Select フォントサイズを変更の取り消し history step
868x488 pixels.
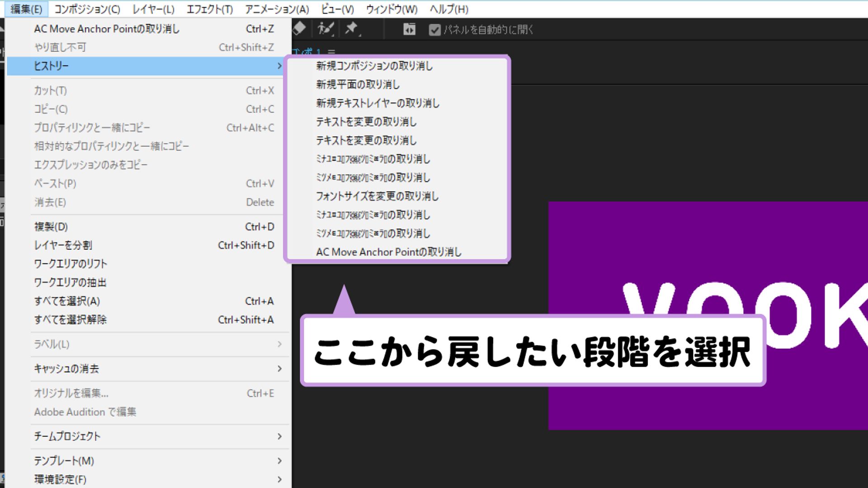coord(377,197)
